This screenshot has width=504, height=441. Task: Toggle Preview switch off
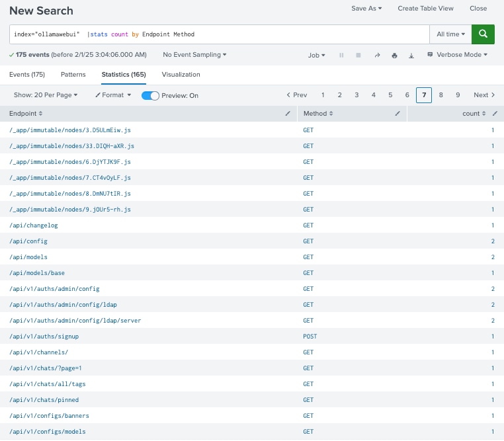(x=150, y=95)
